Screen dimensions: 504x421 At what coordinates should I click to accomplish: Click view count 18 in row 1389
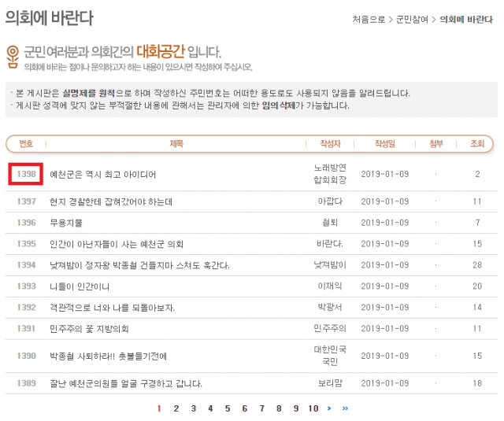tap(477, 383)
